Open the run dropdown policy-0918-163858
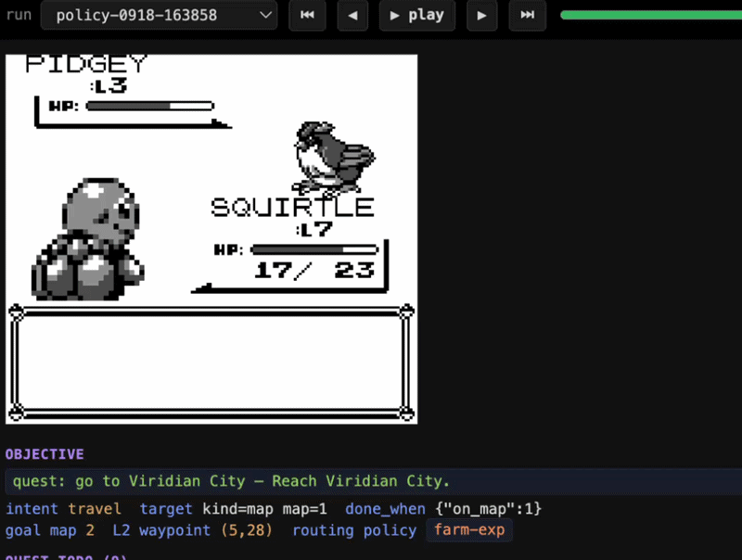 pyautogui.click(x=159, y=15)
